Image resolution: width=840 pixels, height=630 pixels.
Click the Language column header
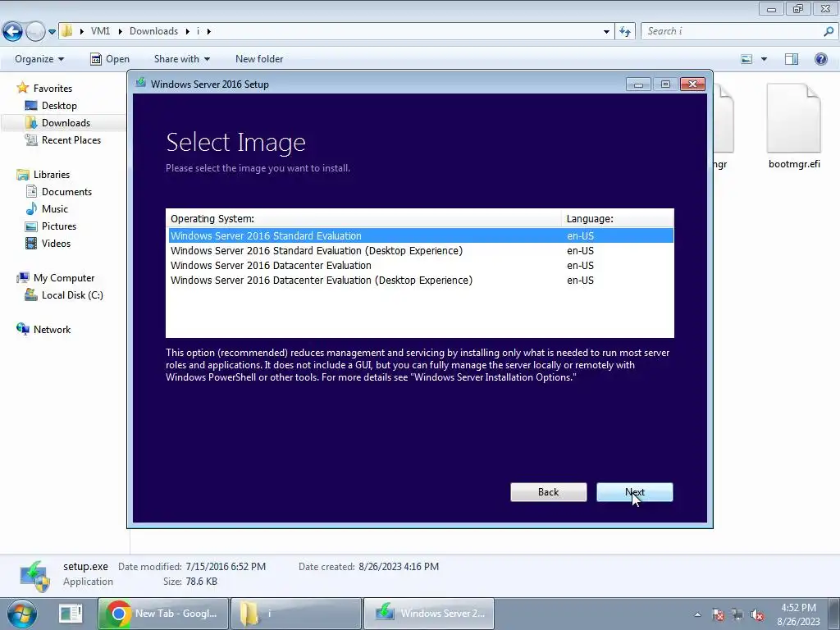[x=617, y=218]
